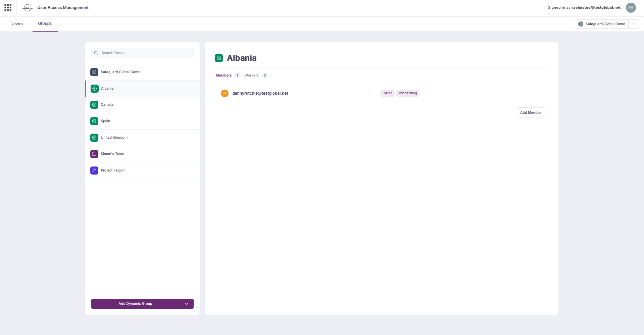644x335 pixels.
Task: Open the app launcher grid icon
Action: pyautogui.click(x=8, y=8)
